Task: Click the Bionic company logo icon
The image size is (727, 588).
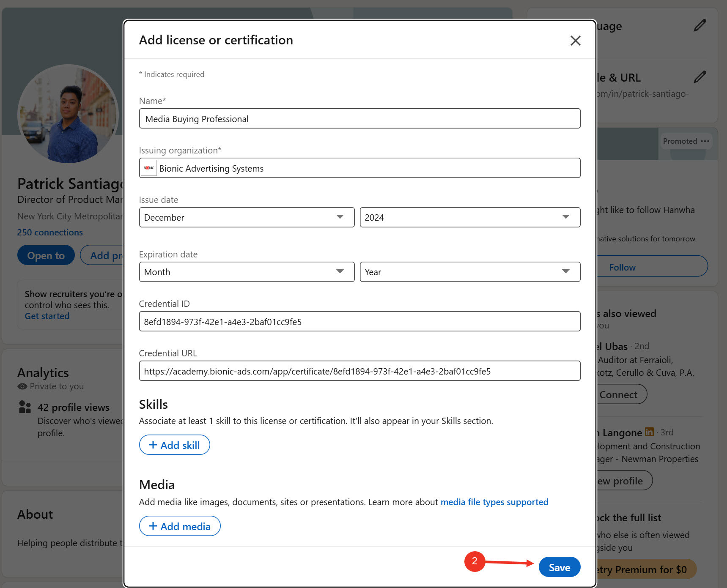Action: click(149, 168)
